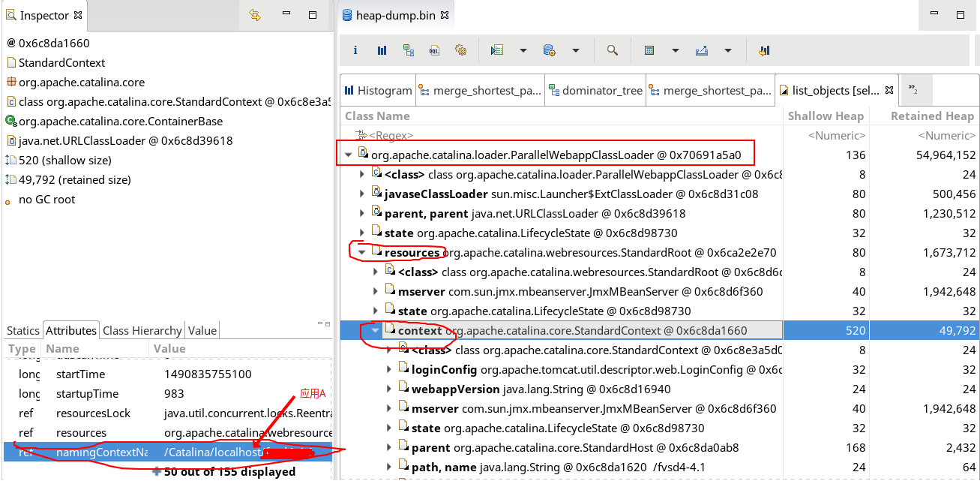This screenshot has height=481, width=980.
Task: Click the compare histogram icon at toolbar end
Action: coord(764,50)
